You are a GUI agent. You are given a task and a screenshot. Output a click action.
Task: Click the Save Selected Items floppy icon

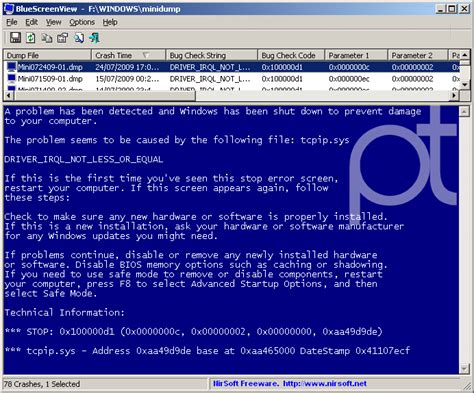[15, 38]
